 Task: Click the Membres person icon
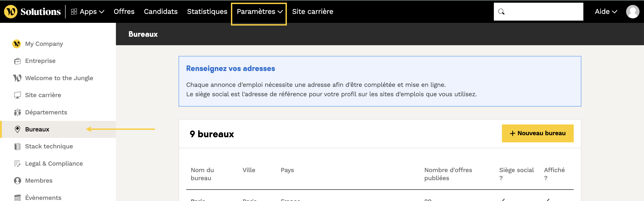click(17, 180)
